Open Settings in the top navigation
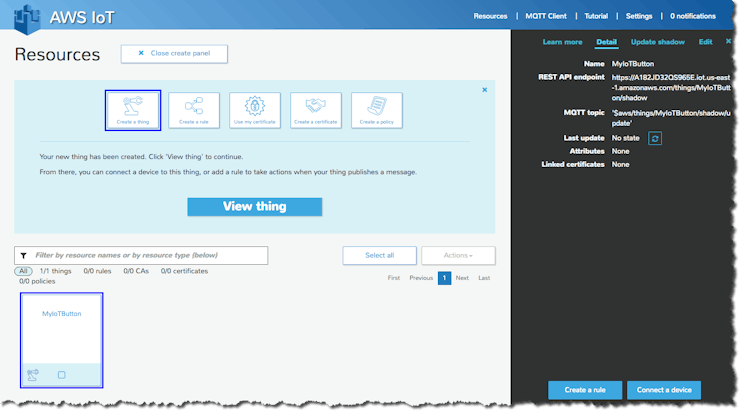The width and height of the screenshot is (740, 411). (x=639, y=16)
